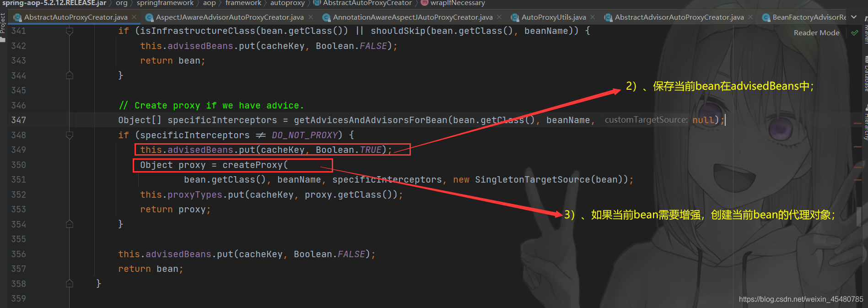Click 'return bean;' on line 357
868x308 pixels.
tap(151, 269)
